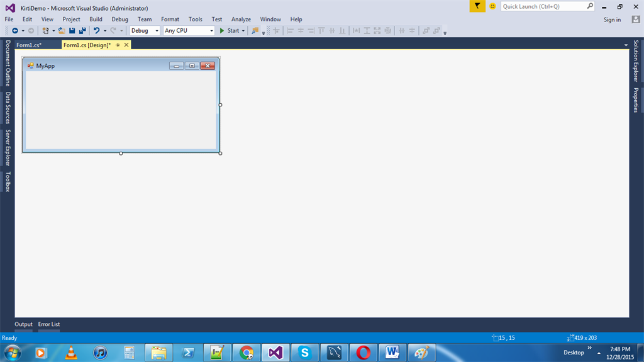Click the Save All toolbar icon
Image resolution: width=644 pixels, height=362 pixels.
[82, 30]
